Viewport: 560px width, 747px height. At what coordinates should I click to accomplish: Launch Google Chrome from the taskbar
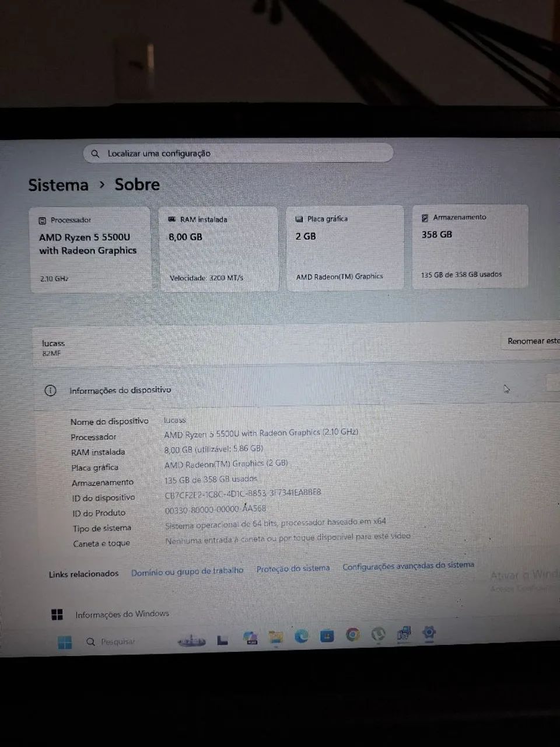click(x=352, y=634)
